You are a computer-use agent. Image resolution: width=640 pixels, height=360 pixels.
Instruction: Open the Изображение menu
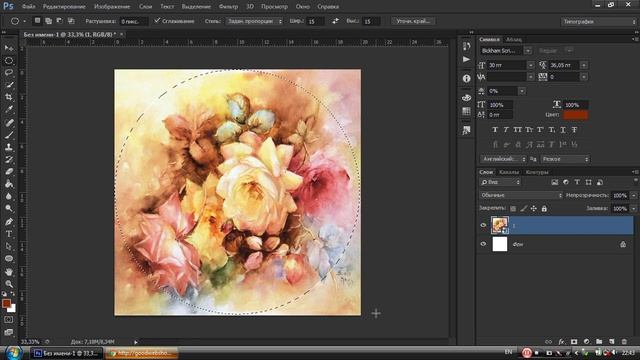(112, 7)
